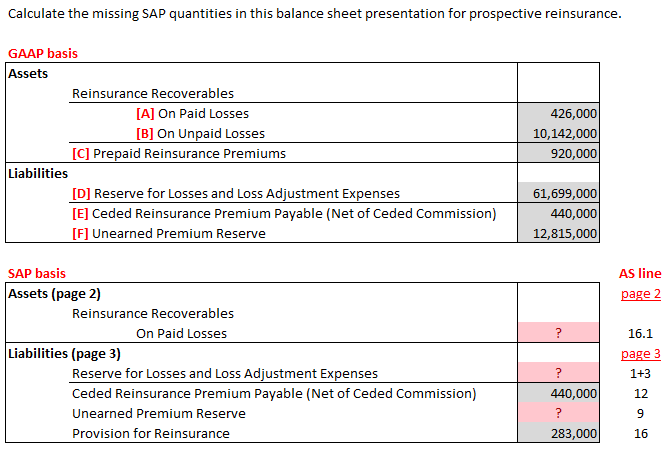Open the underlined 'page 3' link
Screen dimensions: 670x452
point(641,353)
